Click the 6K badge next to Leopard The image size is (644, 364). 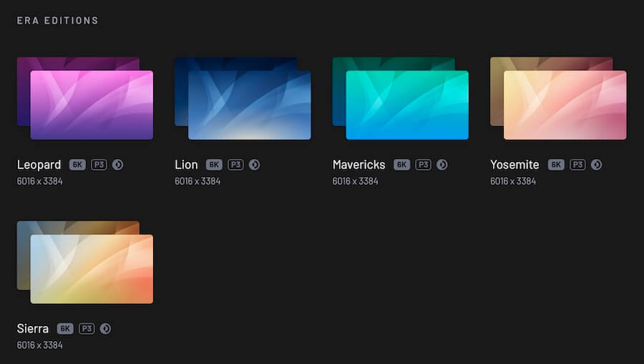(x=77, y=165)
